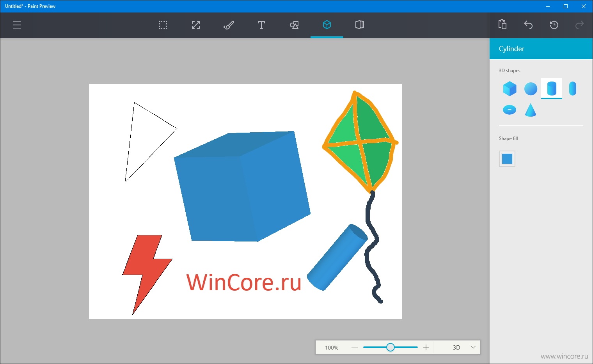Pick the Doughnut 3D shape
Screen dimensions: 593x364
[510, 110]
